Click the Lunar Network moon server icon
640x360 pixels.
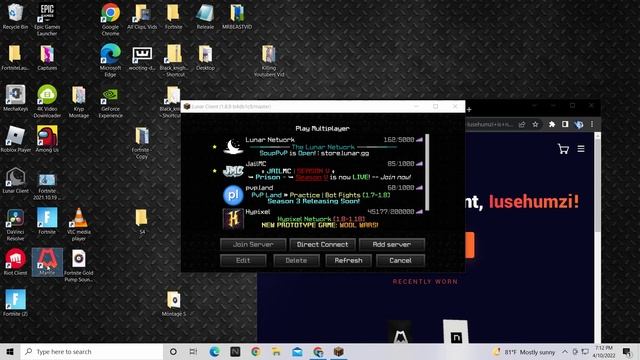click(233, 147)
